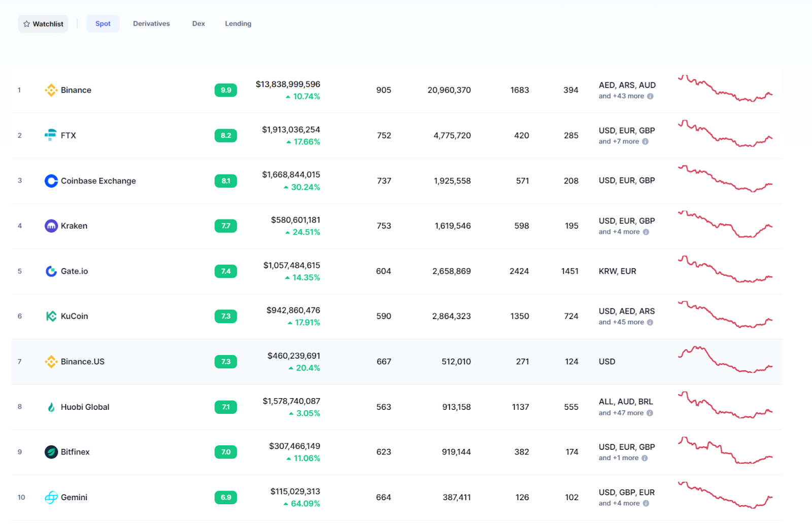The width and height of the screenshot is (812, 524).
Task: Open Gemini's volume sparkline graph
Action: tap(725, 495)
